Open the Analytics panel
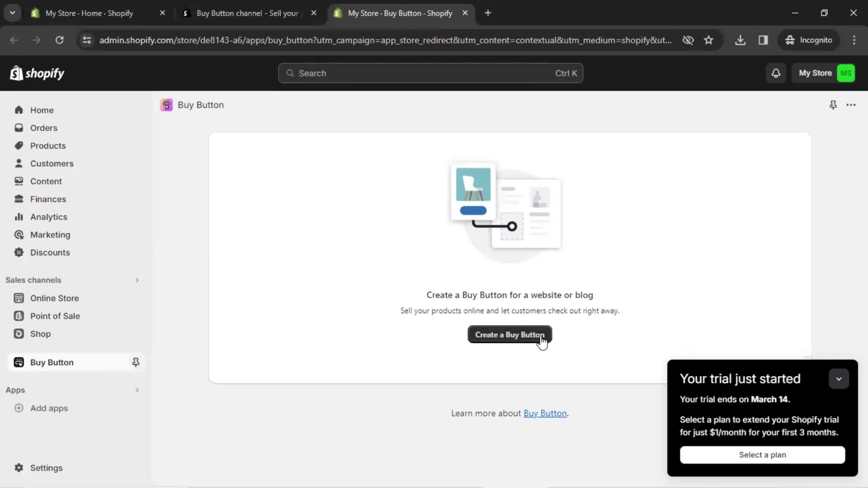868x488 pixels. coord(48,217)
